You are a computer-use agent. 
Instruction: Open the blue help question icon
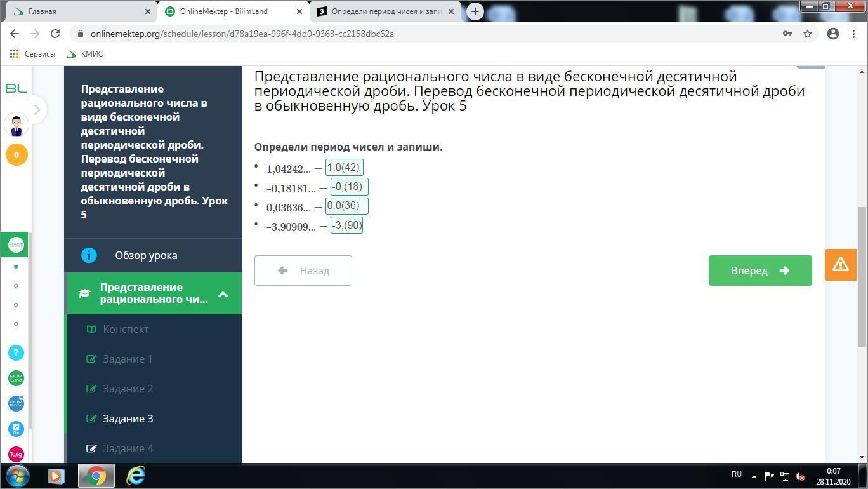tap(16, 352)
